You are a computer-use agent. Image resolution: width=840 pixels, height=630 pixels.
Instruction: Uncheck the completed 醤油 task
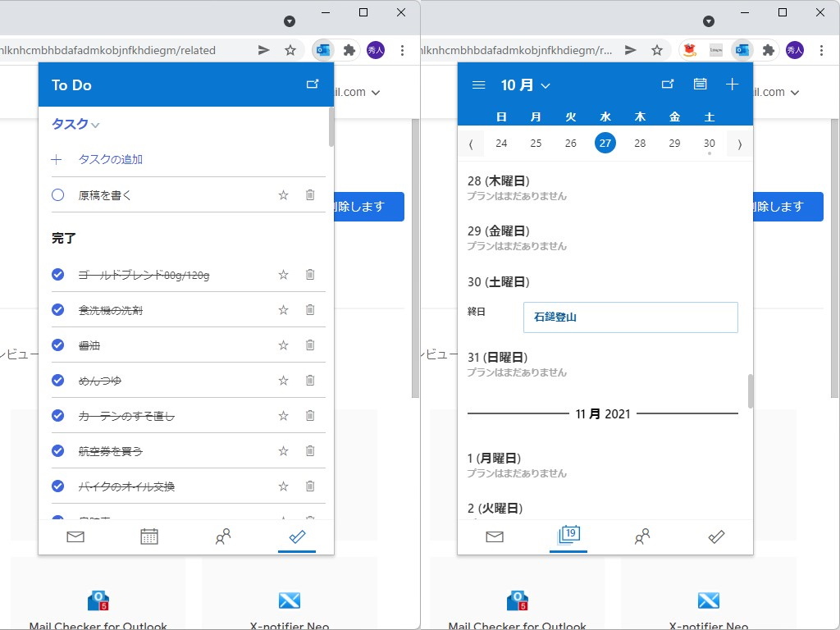click(x=58, y=345)
